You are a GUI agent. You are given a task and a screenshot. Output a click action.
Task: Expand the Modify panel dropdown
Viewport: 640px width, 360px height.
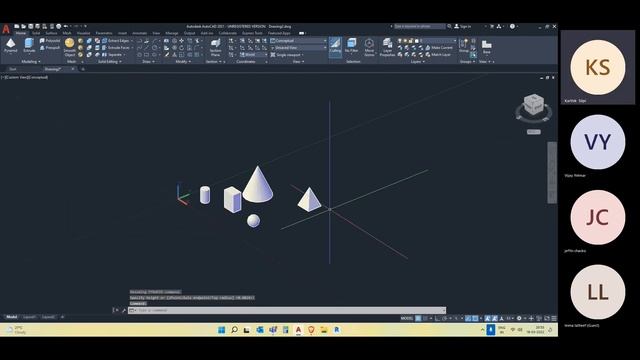tap(183, 62)
